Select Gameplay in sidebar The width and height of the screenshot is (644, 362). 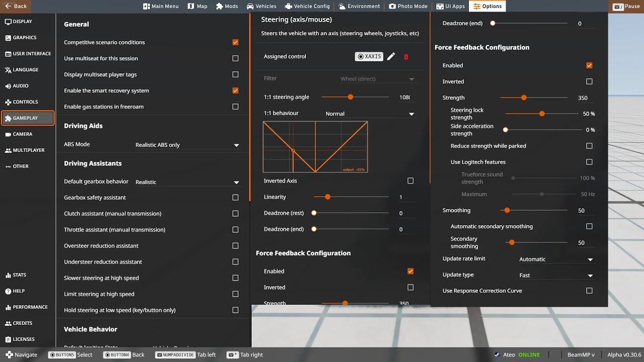click(28, 118)
